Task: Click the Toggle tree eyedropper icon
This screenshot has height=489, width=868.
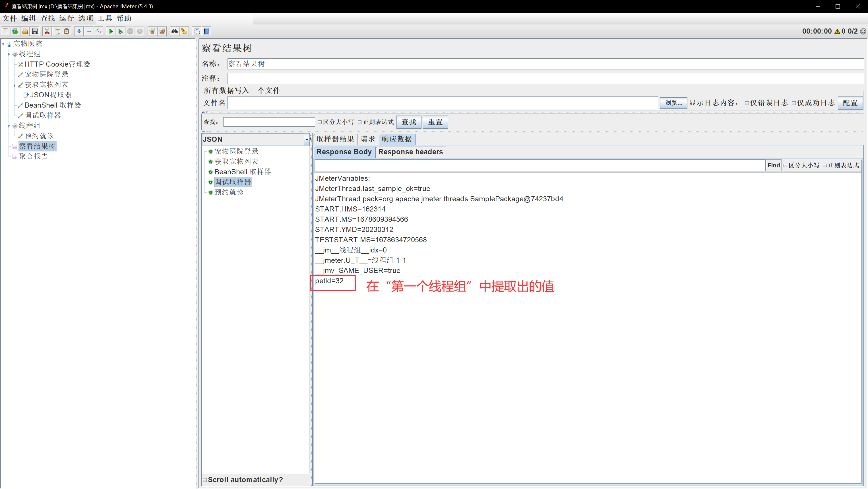Action: [x=98, y=31]
